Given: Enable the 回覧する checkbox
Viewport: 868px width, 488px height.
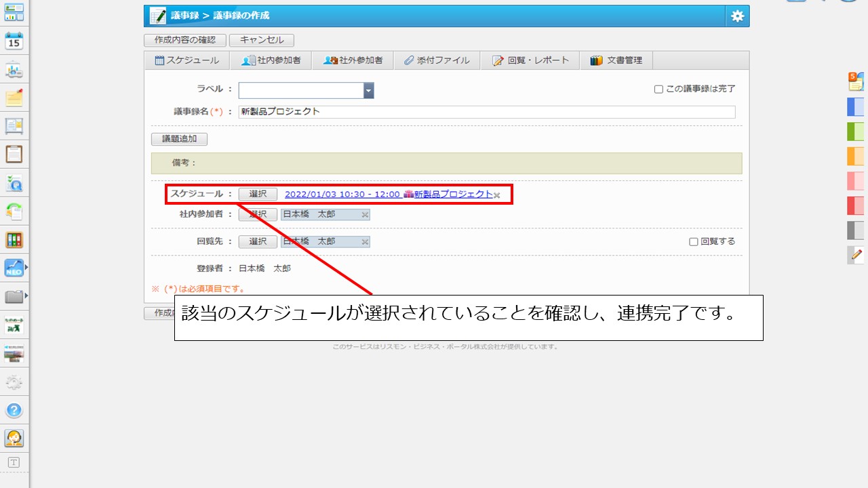Looking at the screenshot, I should 693,242.
